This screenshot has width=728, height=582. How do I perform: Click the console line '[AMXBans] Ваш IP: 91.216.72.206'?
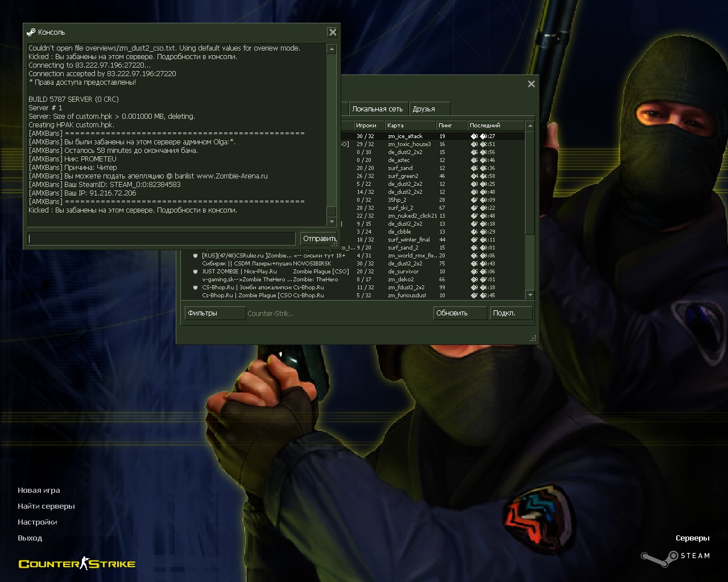pyautogui.click(x=82, y=193)
